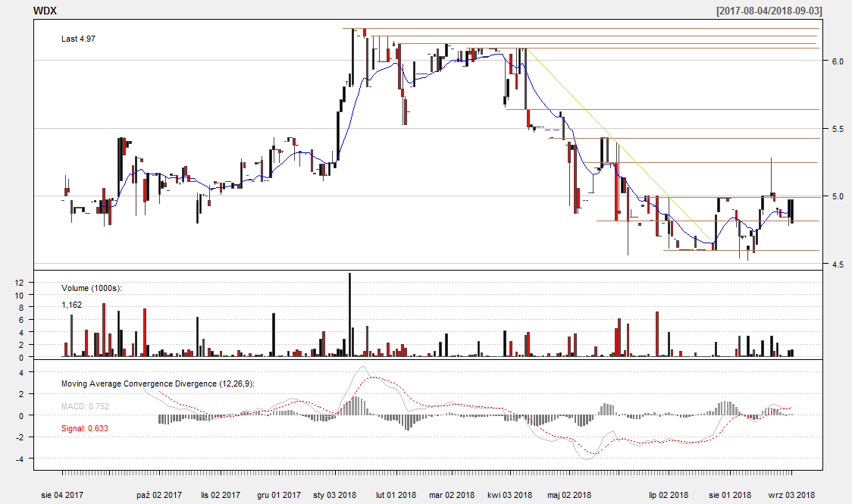The height and width of the screenshot is (504, 852).
Task: Click the 'MACD: 0.752' legend text
Action: [86, 406]
